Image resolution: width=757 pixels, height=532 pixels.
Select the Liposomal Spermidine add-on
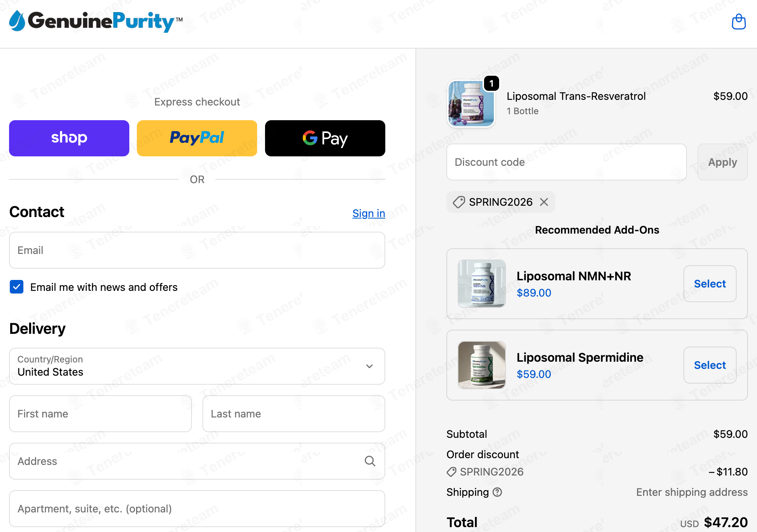click(x=710, y=365)
